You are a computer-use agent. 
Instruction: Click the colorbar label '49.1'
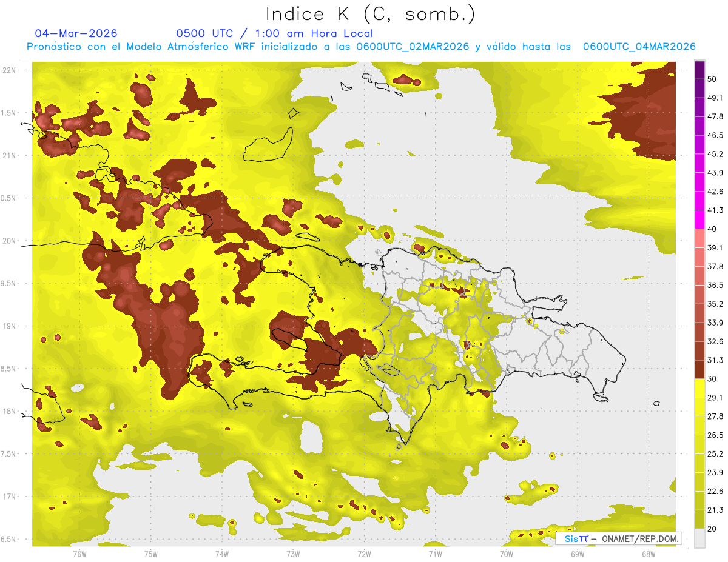[x=715, y=98]
